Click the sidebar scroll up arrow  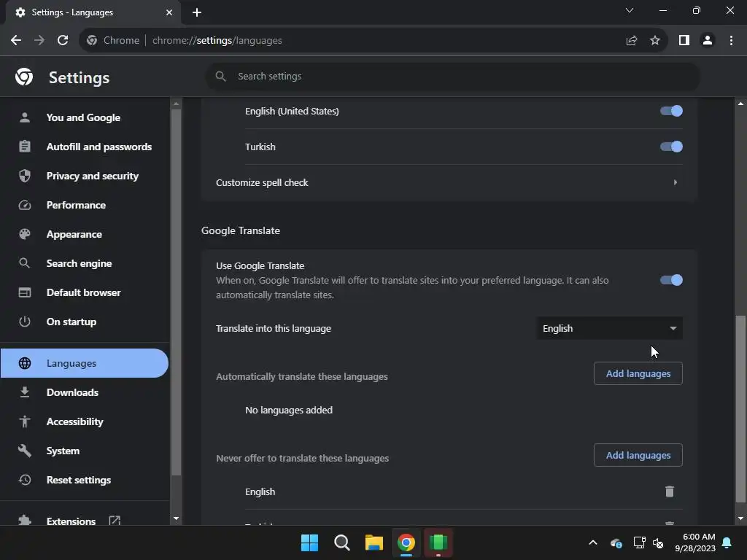click(177, 104)
